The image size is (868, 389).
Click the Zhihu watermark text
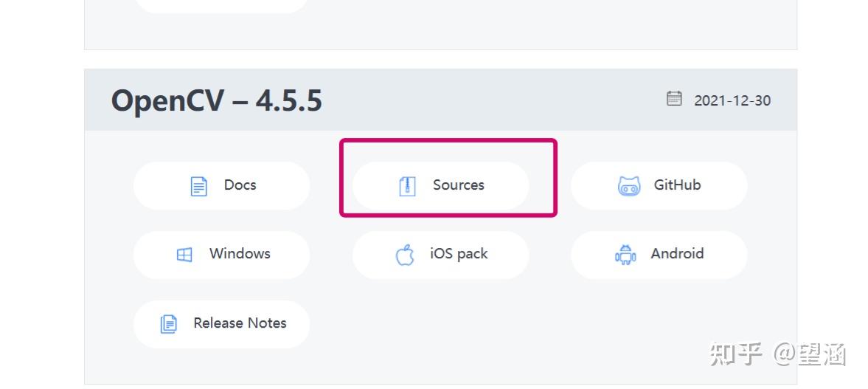(777, 355)
